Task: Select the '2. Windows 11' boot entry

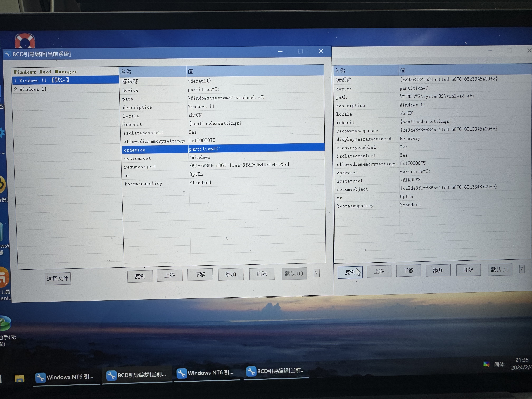Action: coord(30,89)
